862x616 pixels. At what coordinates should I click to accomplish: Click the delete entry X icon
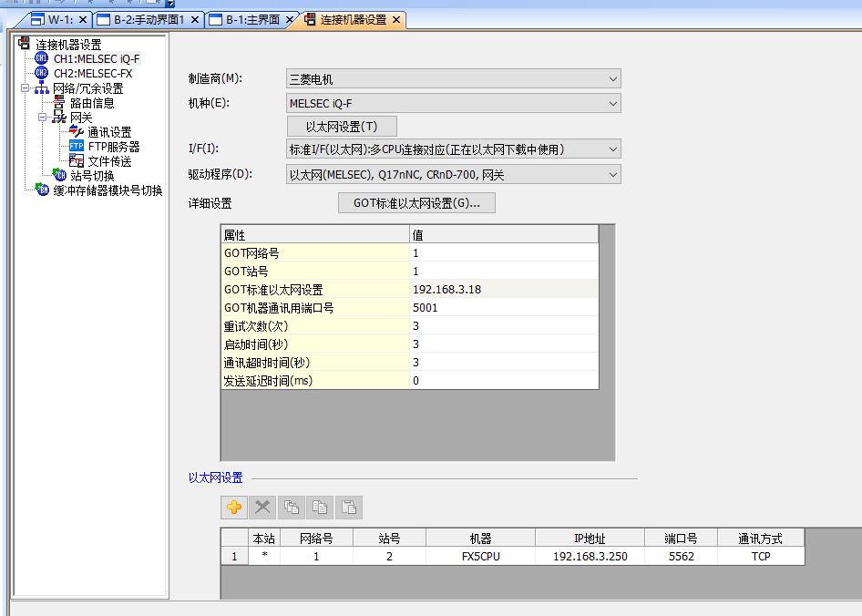tap(262, 508)
